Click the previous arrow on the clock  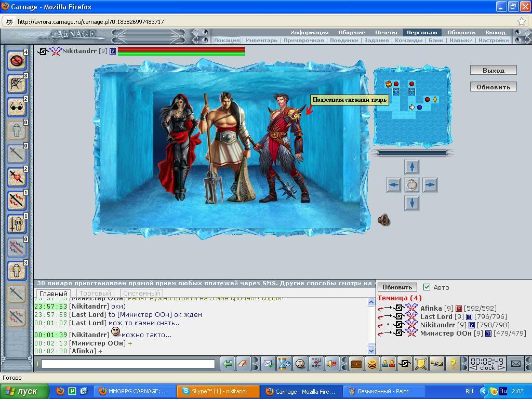(x=474, y=368)
